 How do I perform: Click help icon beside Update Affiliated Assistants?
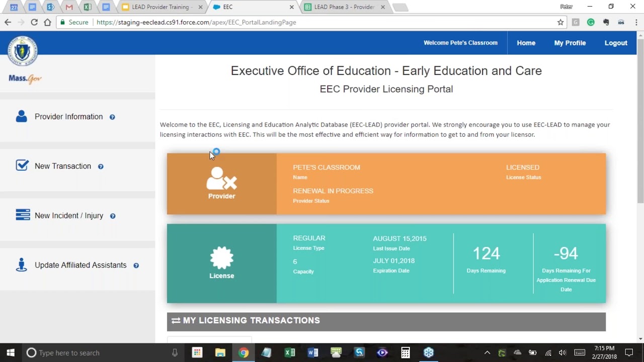(x=136, y=265)
